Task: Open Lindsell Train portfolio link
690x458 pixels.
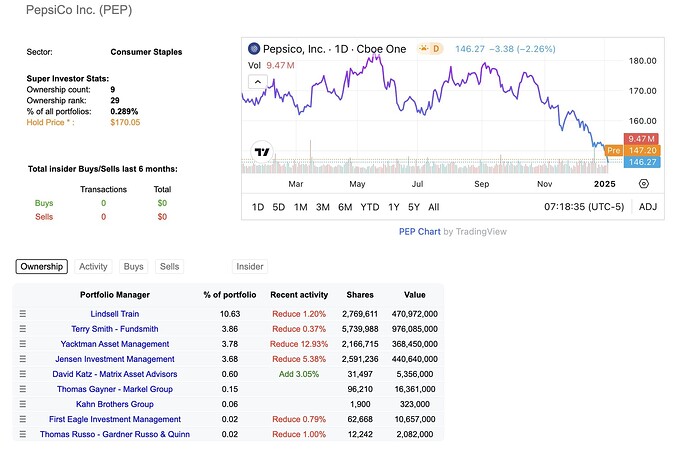Action: 114,314
